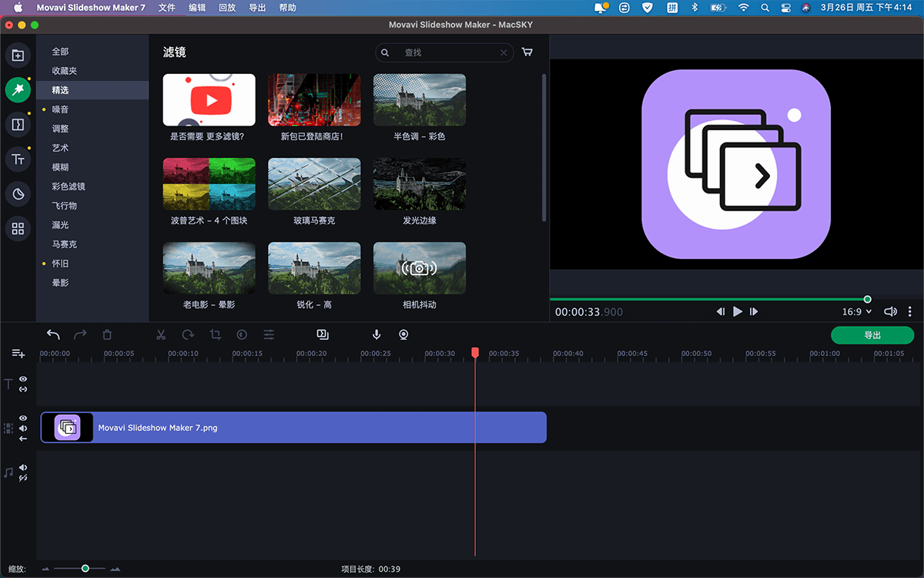Undo the last action
Screen dimensions: 924x578
[53, 334]
